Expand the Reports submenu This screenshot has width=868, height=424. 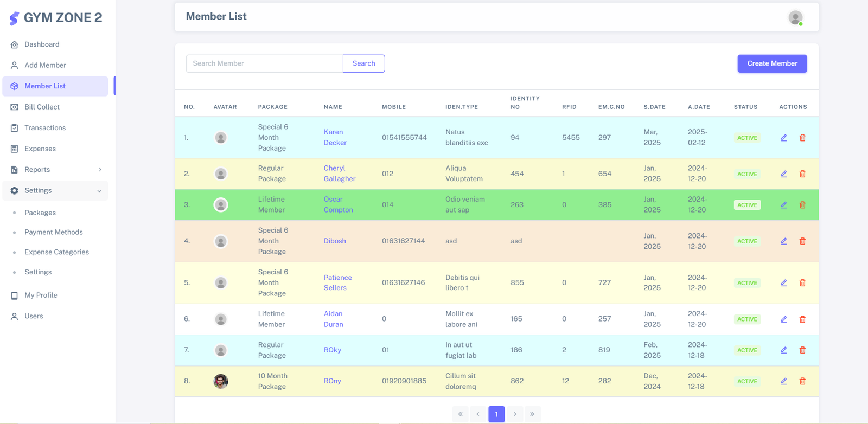click(100, 170)
